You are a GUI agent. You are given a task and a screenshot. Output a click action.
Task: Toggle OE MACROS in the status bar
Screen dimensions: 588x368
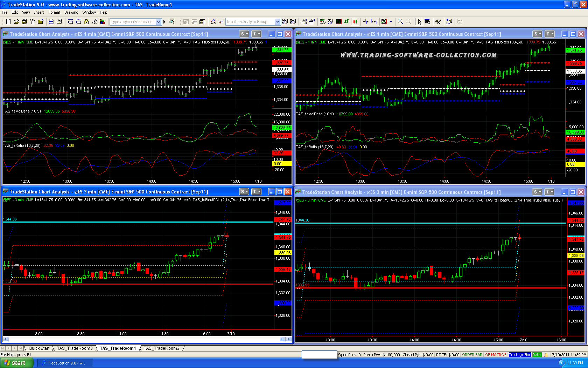[x=496, y=355]
